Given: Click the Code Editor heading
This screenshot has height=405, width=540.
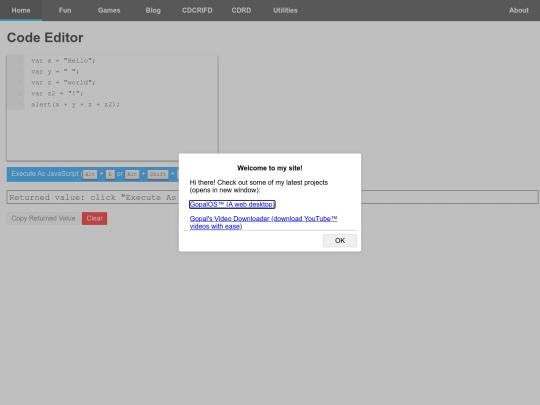Looking at the screenshot, I should tap(45, 38).
